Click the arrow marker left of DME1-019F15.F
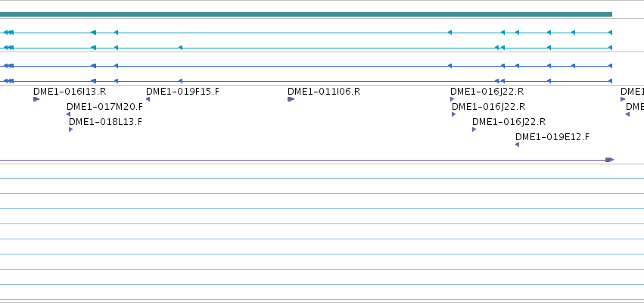 [148, 99]
